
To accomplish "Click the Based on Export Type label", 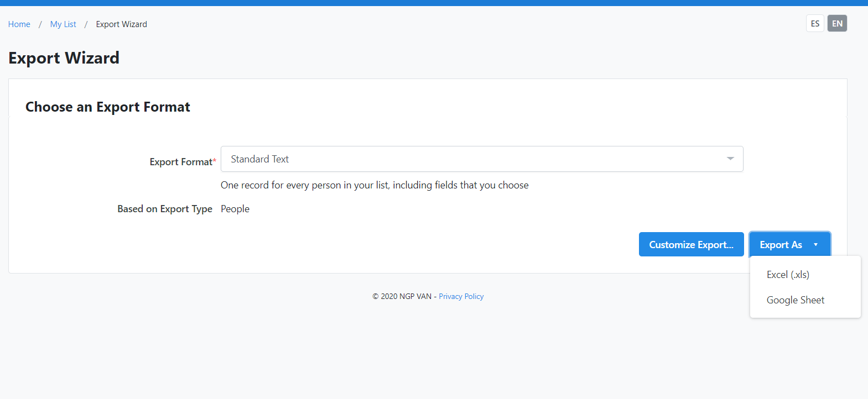I will [x=165, y=209].
